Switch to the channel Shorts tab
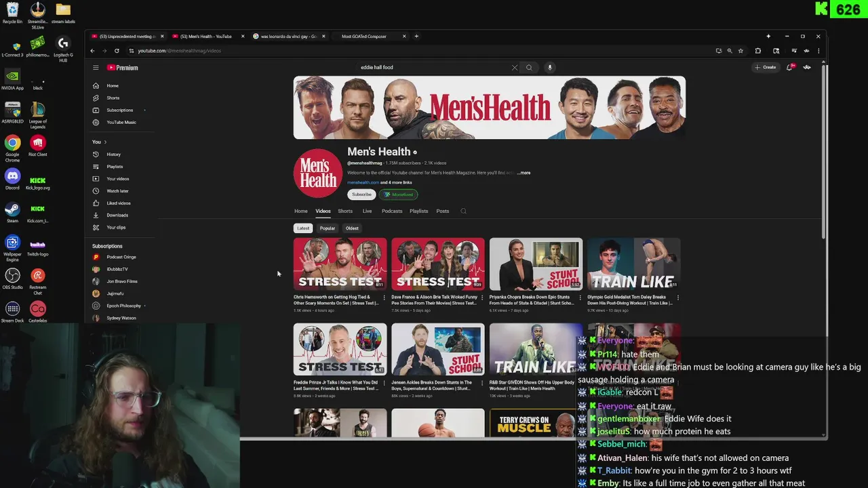This screenshot has height=488, width=868. [345, 211]
